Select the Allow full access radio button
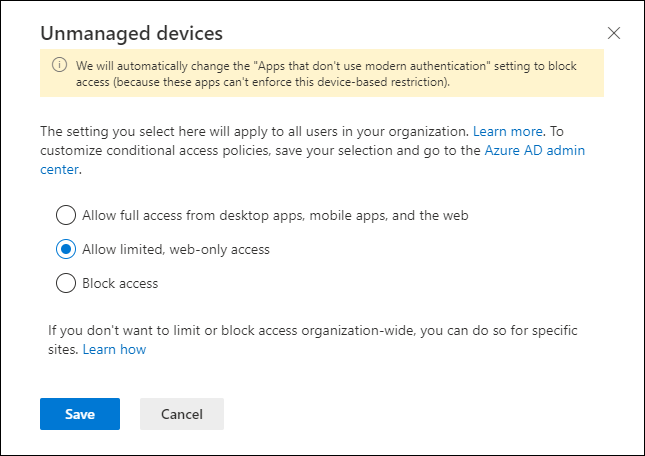645x456 pixels. click(x=66, y=215)
